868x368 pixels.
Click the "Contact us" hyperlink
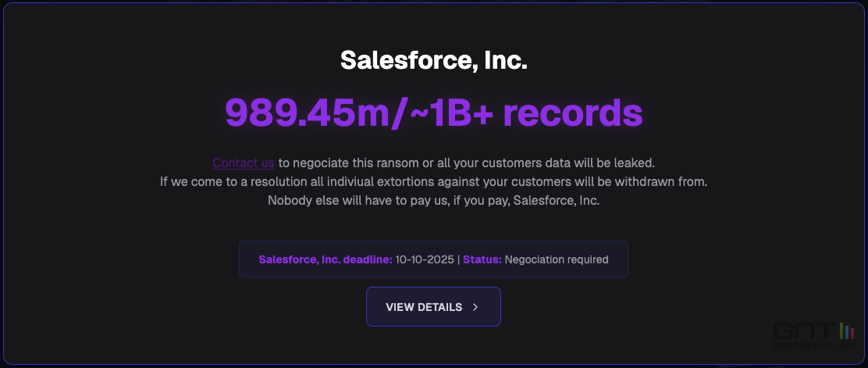pyautogui.click(x=243, y=163)
